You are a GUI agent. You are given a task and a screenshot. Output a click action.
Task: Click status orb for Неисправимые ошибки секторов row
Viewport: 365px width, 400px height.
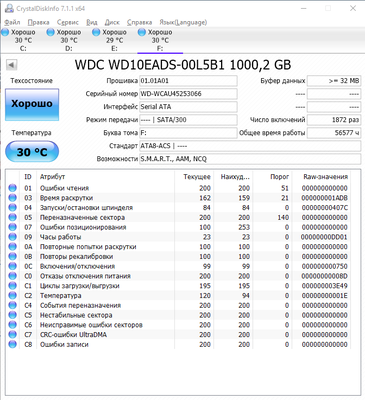pyautogui.click(x=12, y=325)
